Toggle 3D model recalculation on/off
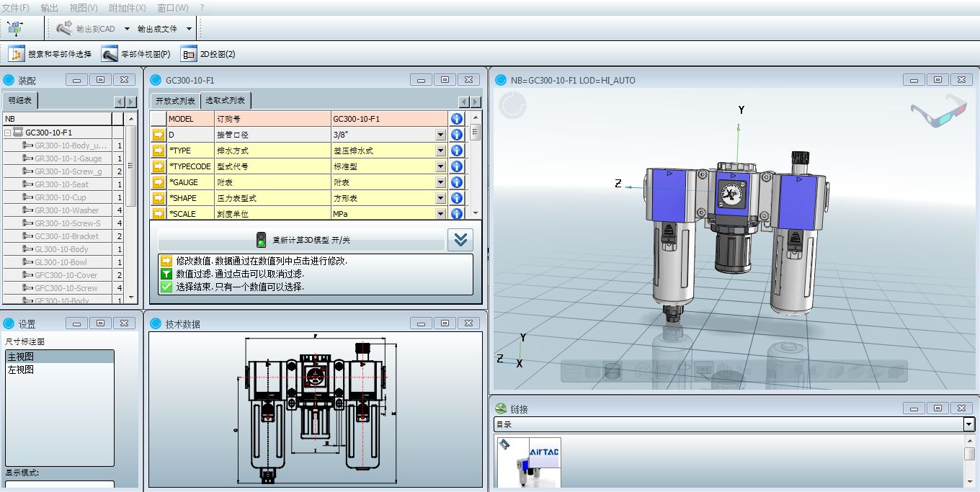This screenshot has width=980, height=492. point(301,240)
